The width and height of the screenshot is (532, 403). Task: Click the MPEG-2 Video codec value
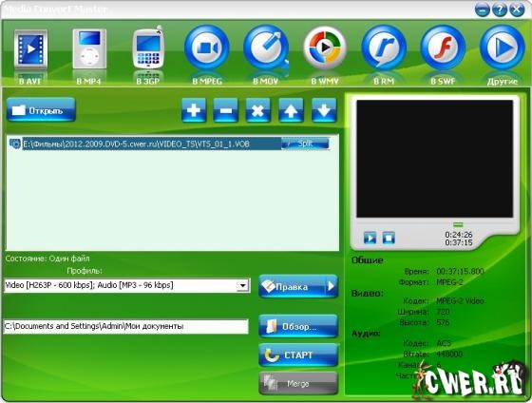[460, 300]
